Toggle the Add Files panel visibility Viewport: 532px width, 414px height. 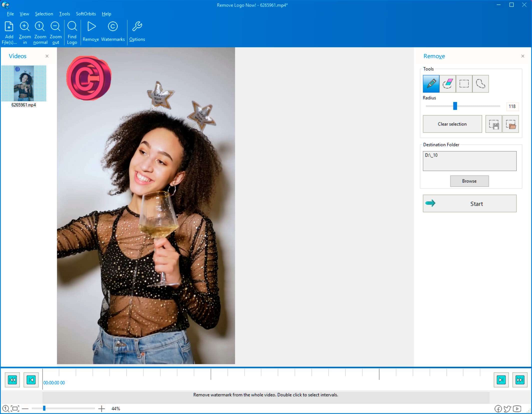pos(47,56)
